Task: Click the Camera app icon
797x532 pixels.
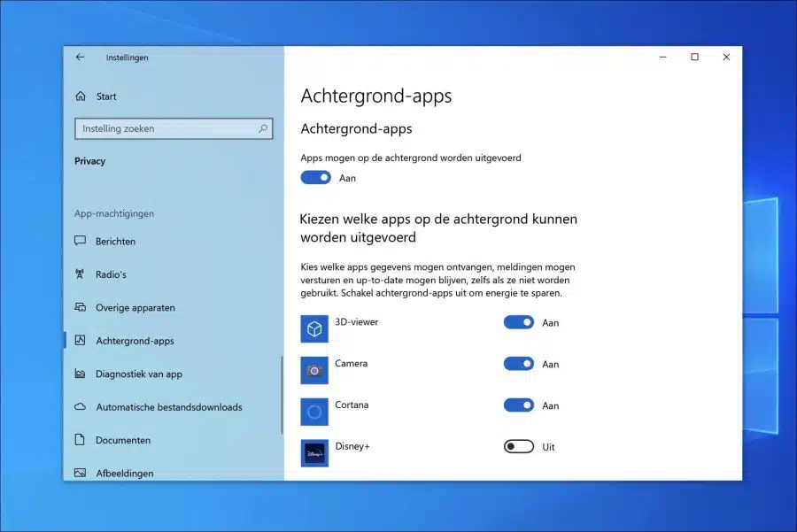Action: [314, 370]
